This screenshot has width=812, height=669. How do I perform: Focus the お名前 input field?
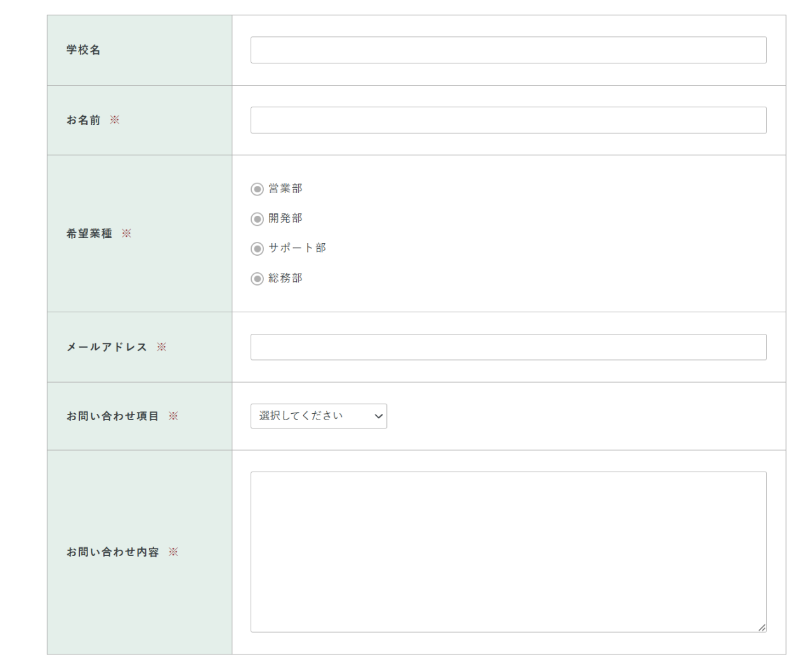[508, 120]
